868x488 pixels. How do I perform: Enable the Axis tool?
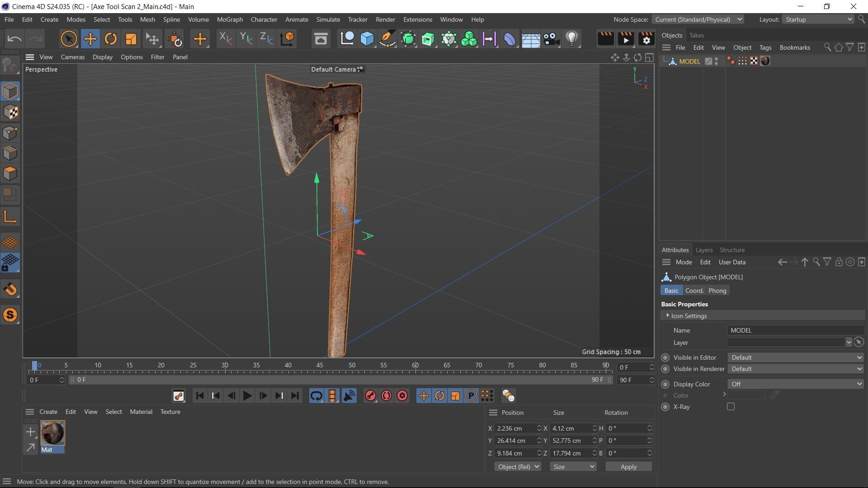(10, 217)
